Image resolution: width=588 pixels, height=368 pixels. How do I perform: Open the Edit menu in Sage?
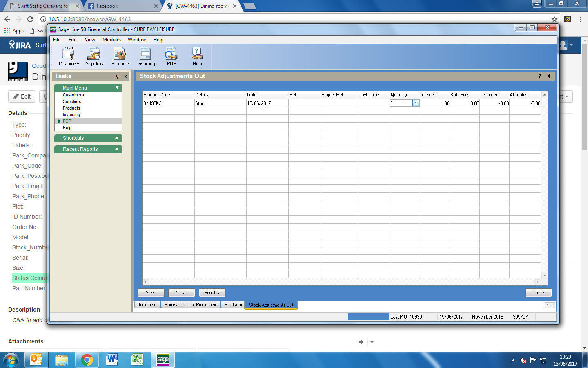pyautogui.click(x=73, y=40)
